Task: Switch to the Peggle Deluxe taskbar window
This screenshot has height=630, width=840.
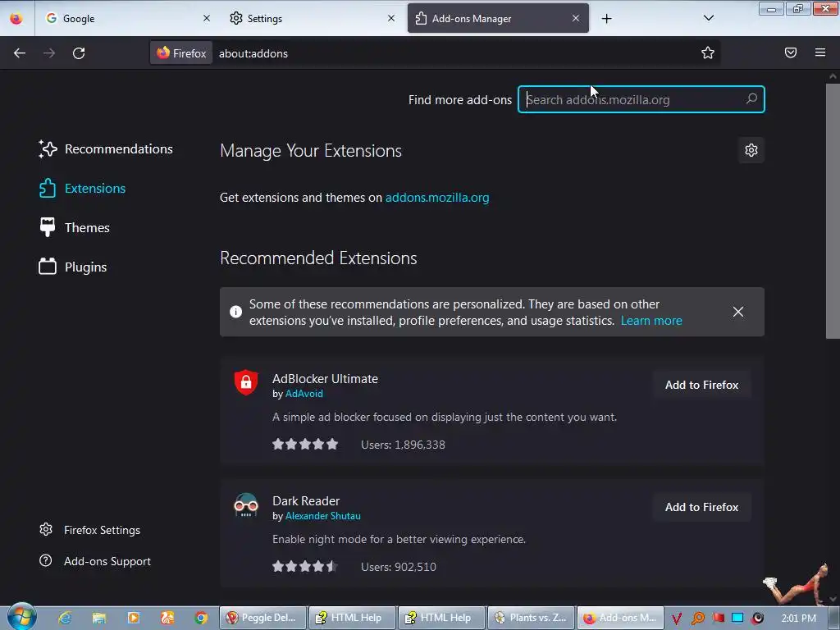Action: (x=262, y=618)
